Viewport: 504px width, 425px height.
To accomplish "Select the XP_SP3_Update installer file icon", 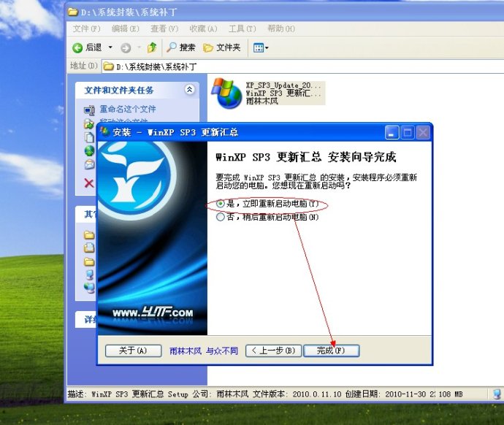I will pyautogui.click(x=226, y=93).
